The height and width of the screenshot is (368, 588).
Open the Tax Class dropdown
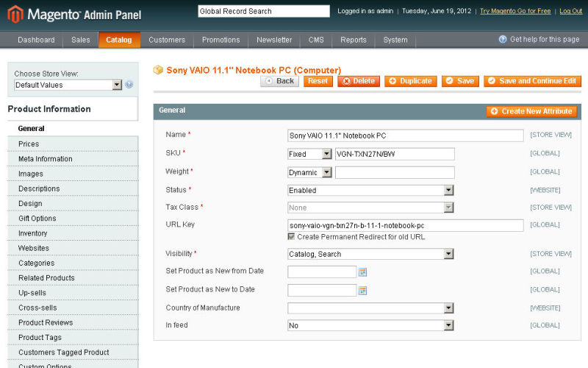[370, 208]
